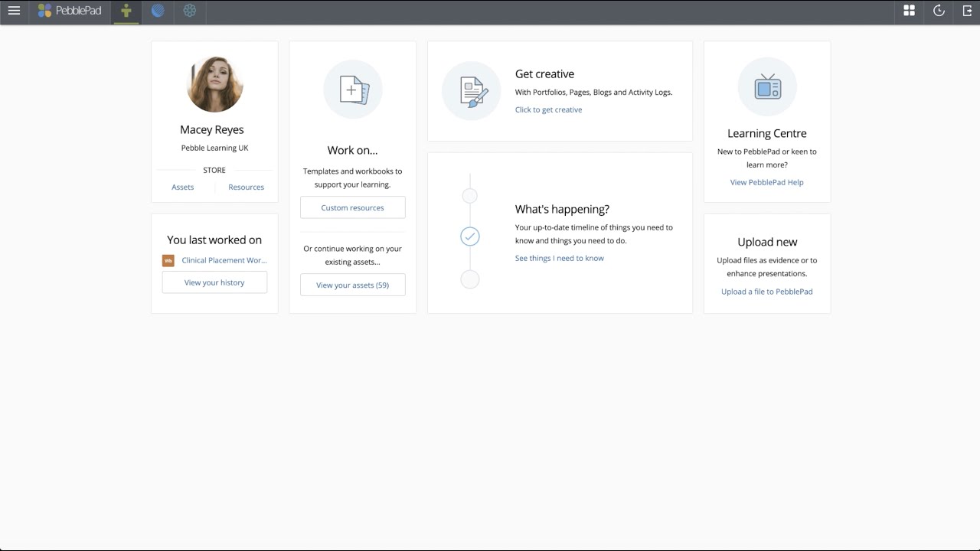Open the snowflake-style icon tab
Image resolution: width=980 pixels, height=551 pixels.
(x=190, y=11)
